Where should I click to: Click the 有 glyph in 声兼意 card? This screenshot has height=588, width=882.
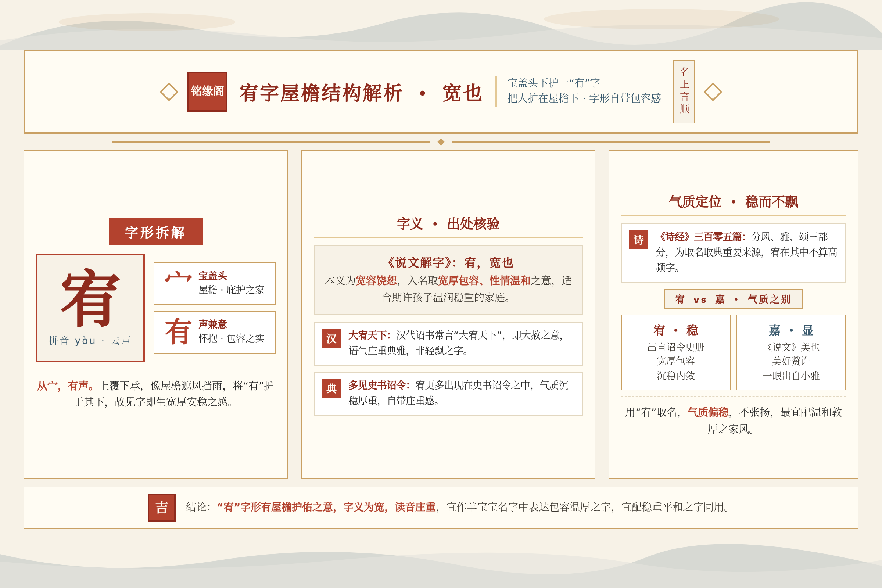179,331
